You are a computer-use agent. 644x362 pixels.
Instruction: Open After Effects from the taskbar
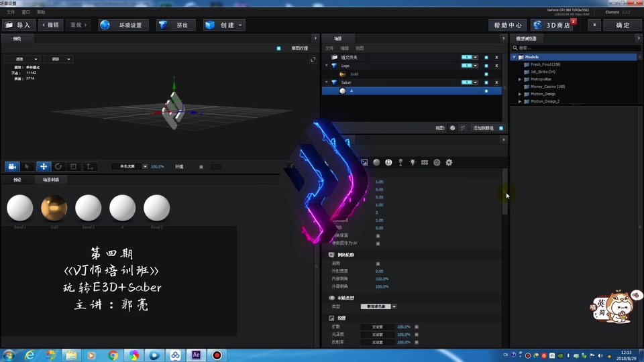(197, 355)
